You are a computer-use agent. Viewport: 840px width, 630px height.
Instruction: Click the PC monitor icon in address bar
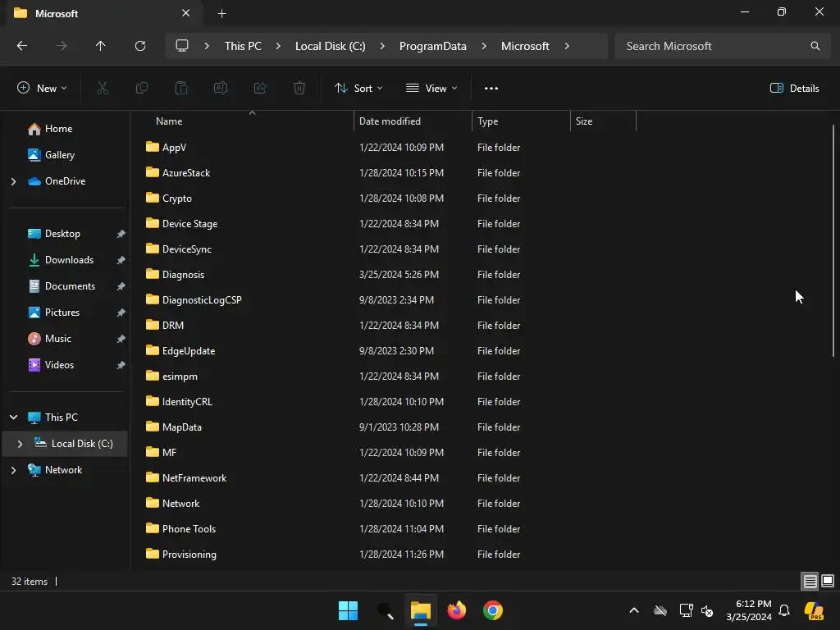click(x=182, y=46)
